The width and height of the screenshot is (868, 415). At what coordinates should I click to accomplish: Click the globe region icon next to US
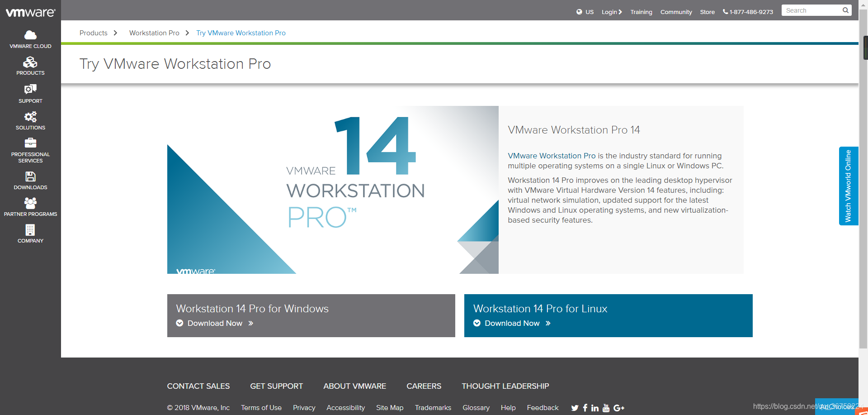pos(579,12)
